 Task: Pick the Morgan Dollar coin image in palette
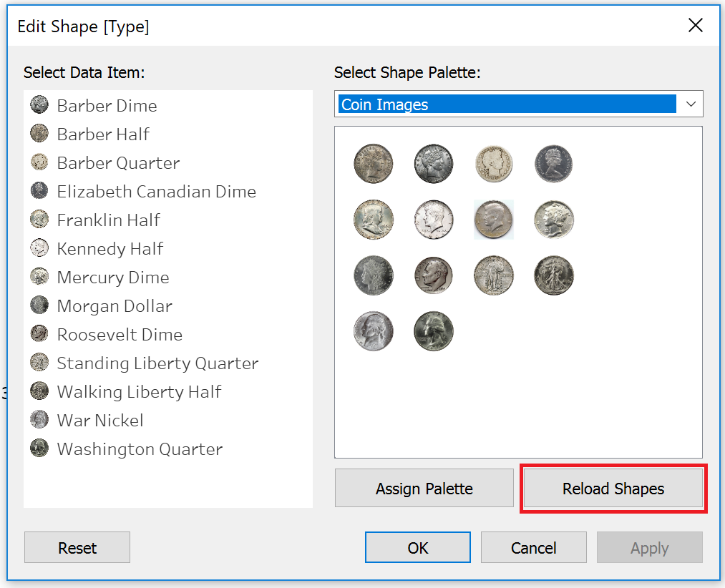(x=373, y=275)
